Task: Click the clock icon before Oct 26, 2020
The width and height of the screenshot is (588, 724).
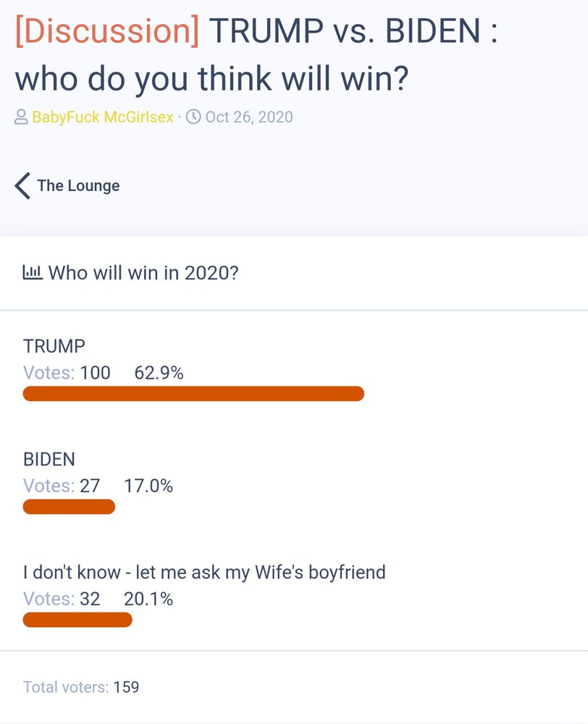Action: click(193, 117)
